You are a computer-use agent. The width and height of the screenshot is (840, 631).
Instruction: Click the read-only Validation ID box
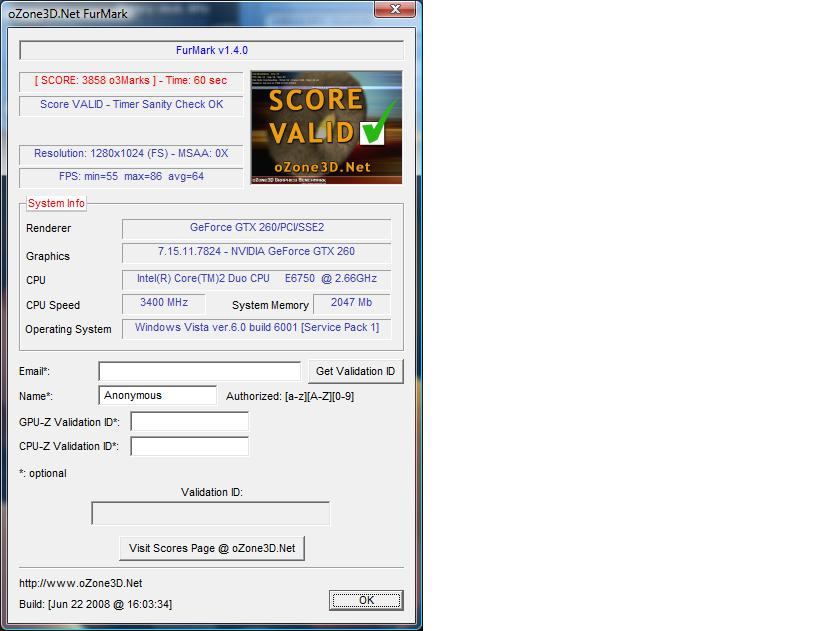[211, 513]
